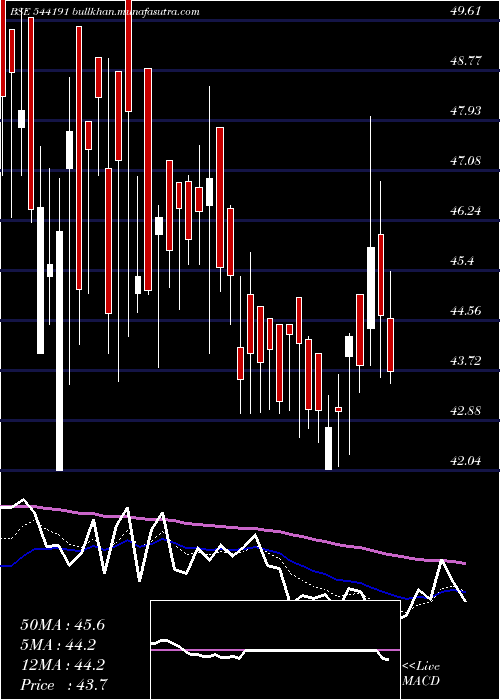
Task: Click the 5MA : 44.2 value
Action: point(58,645)
